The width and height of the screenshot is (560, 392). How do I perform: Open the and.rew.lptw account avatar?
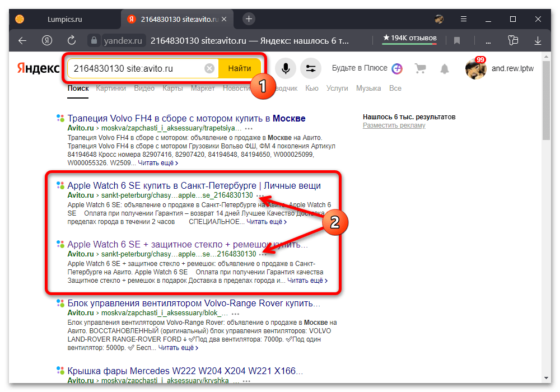click(x=475, y=68)
